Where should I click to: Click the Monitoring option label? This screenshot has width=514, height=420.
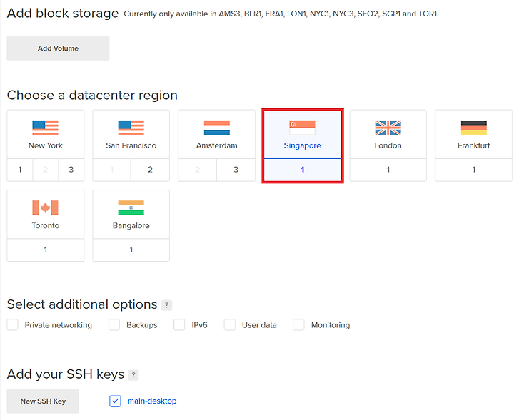click(x=331, y=325)
